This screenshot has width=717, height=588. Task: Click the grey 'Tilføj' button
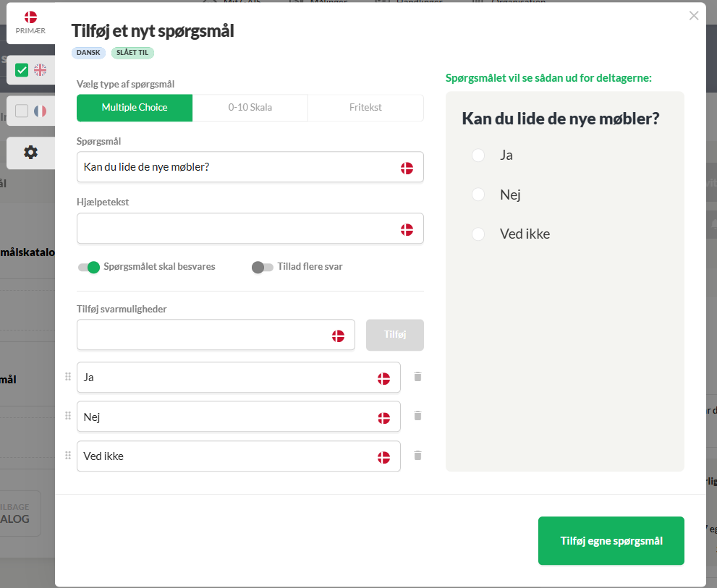coord(395,335)
